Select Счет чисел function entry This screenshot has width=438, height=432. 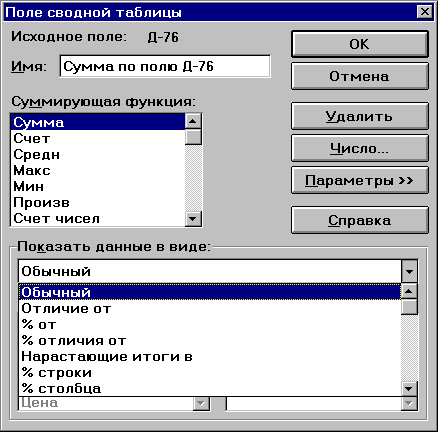point(98,218)
